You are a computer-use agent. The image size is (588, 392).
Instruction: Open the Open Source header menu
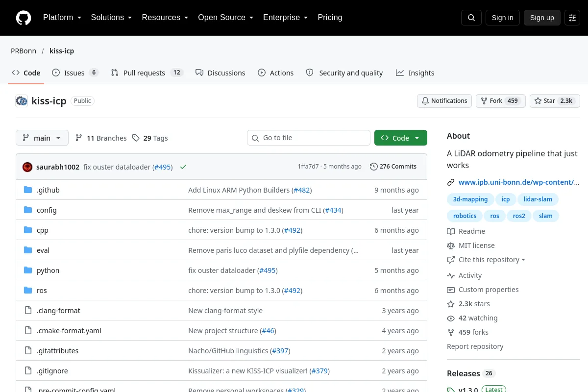[225, 18]
